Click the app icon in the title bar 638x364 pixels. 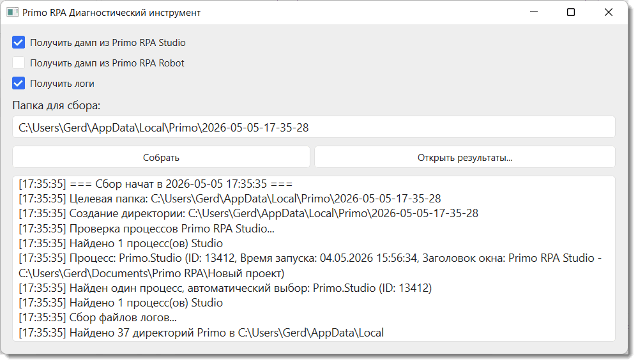pyautogui.click(x=13, y=13)
